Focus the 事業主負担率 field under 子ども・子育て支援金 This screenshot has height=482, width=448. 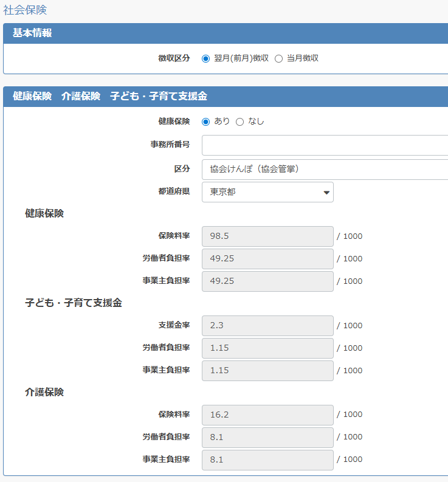(x=267, y=371)
